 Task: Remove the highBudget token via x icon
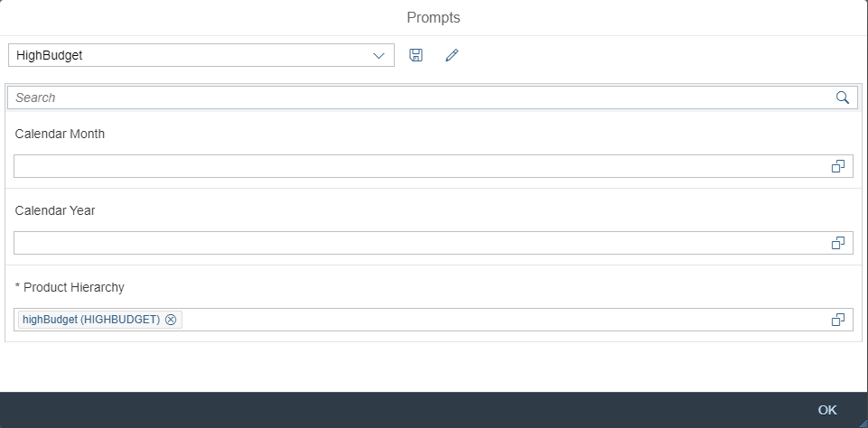pos(171,320)
